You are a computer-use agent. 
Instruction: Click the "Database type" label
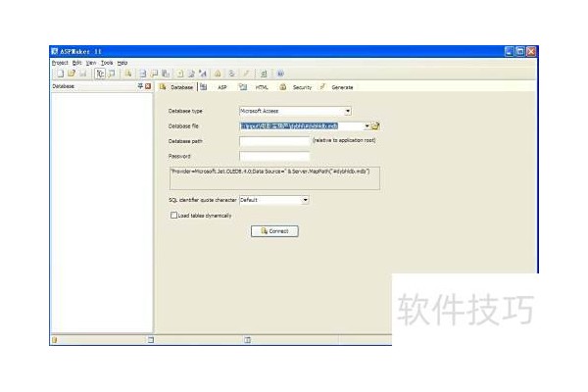click(185, 111)
